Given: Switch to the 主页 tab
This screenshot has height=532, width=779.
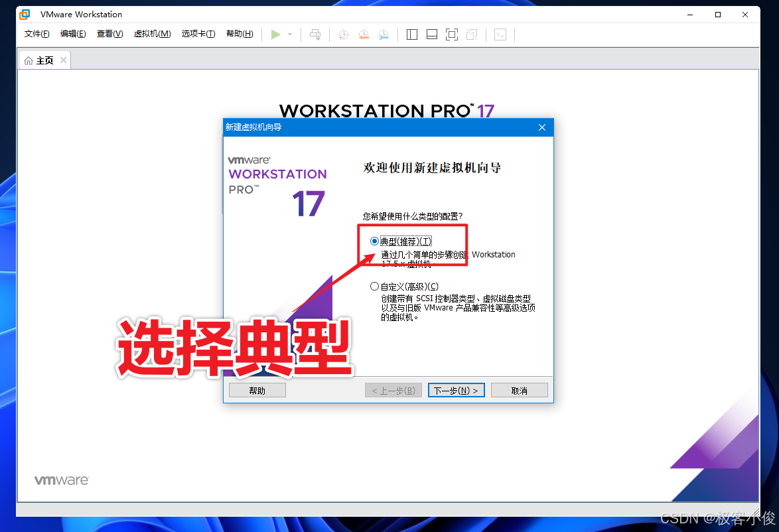Looking at the screenshot, I should (x=44, y=60).
